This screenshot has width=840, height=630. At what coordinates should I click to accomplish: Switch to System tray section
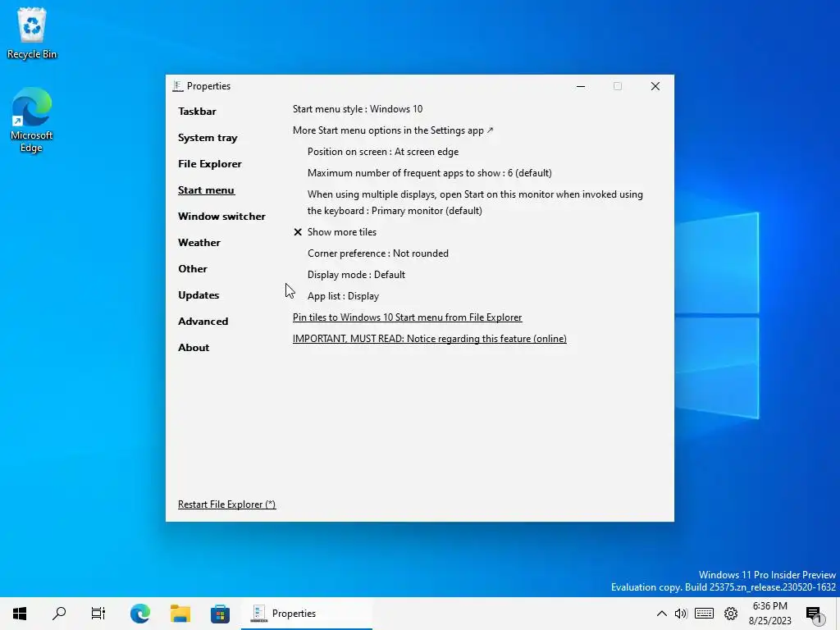(x=208, y=138)
